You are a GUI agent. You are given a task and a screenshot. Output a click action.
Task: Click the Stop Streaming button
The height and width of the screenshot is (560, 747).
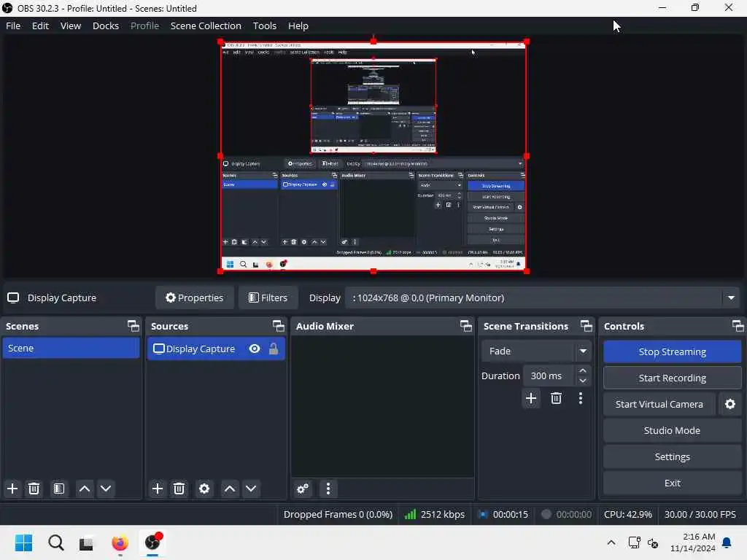coord(672,351)
